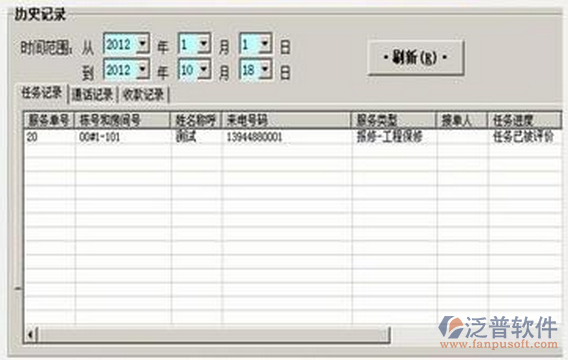Open the end day dropdown showing 18

coord(266,69)
